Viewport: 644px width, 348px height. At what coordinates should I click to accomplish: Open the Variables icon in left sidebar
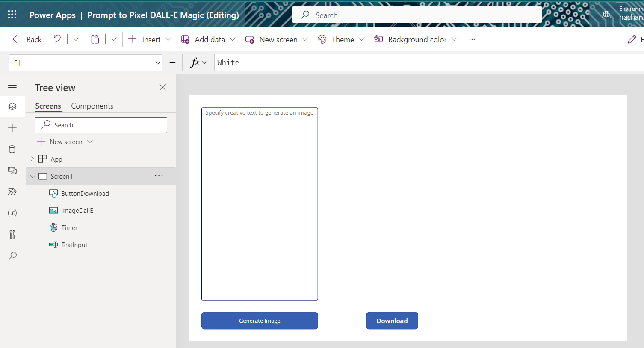[12, 213]
